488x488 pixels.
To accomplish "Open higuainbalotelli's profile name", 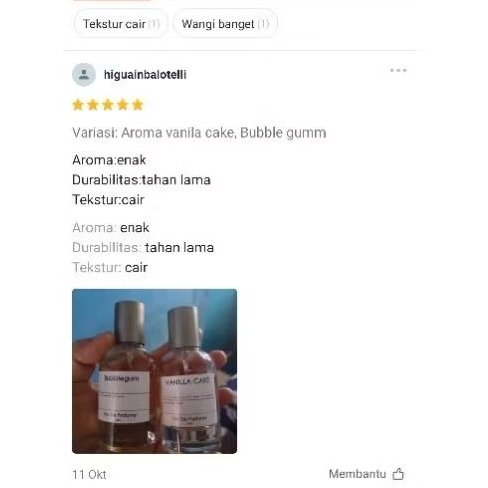I will pyautogui.click(x=145, y=75).
